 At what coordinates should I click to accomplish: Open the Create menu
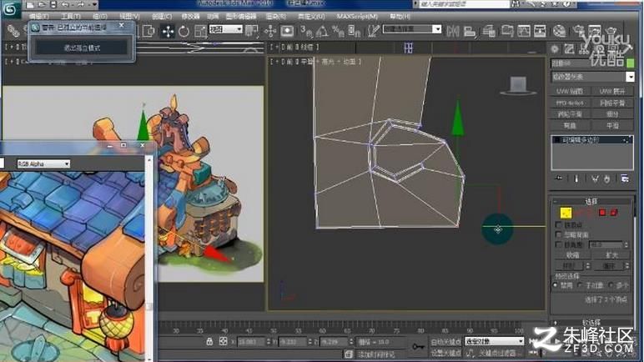162,17
